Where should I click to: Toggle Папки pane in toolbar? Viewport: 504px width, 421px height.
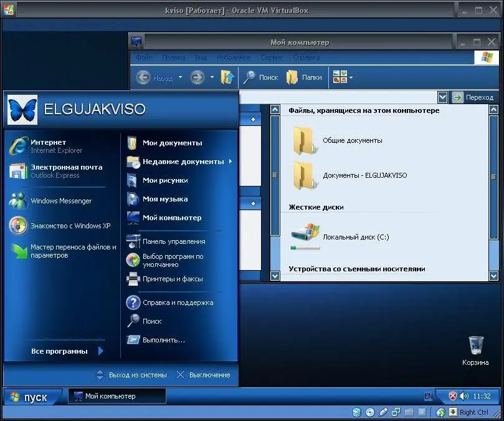coord(304,77)
